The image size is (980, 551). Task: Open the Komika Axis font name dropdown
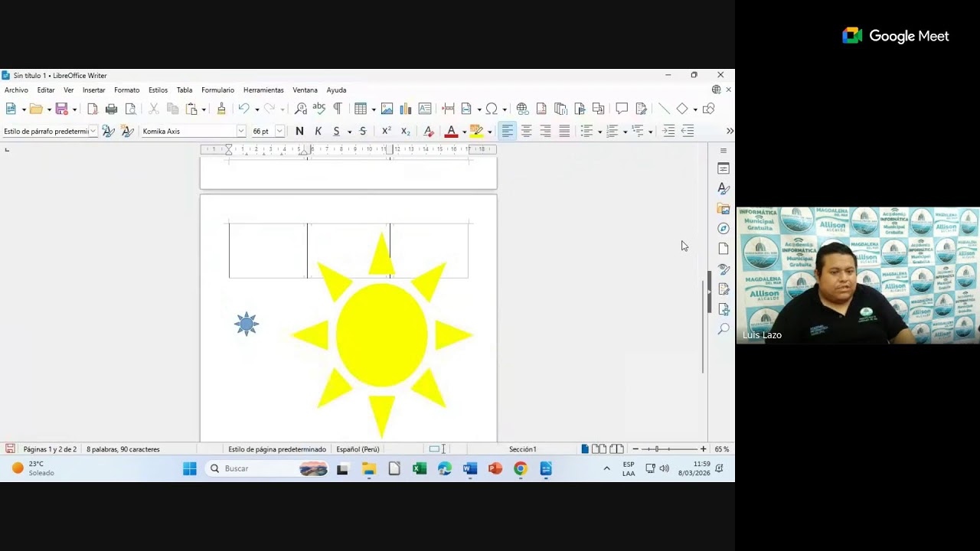tap(241, 131)
